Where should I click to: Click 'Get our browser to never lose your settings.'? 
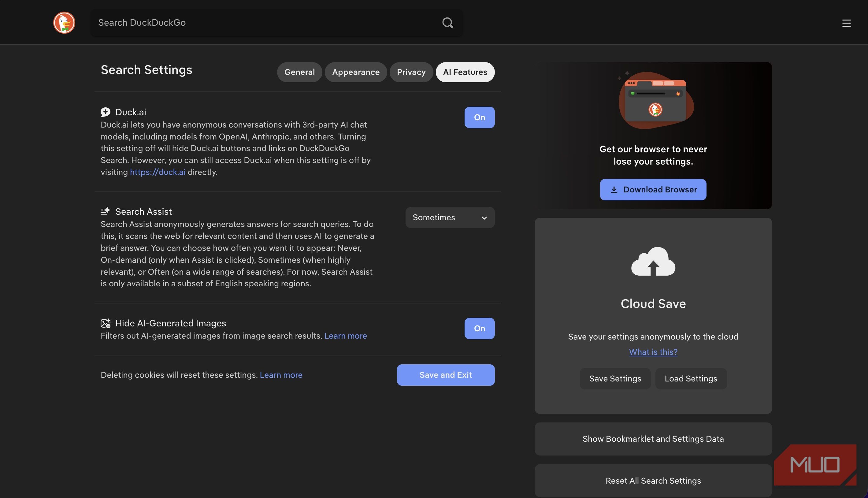point(653,155)
